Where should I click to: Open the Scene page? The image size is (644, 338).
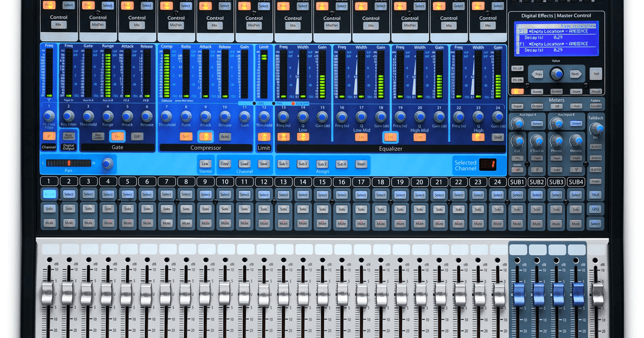[x=537, y=92]
